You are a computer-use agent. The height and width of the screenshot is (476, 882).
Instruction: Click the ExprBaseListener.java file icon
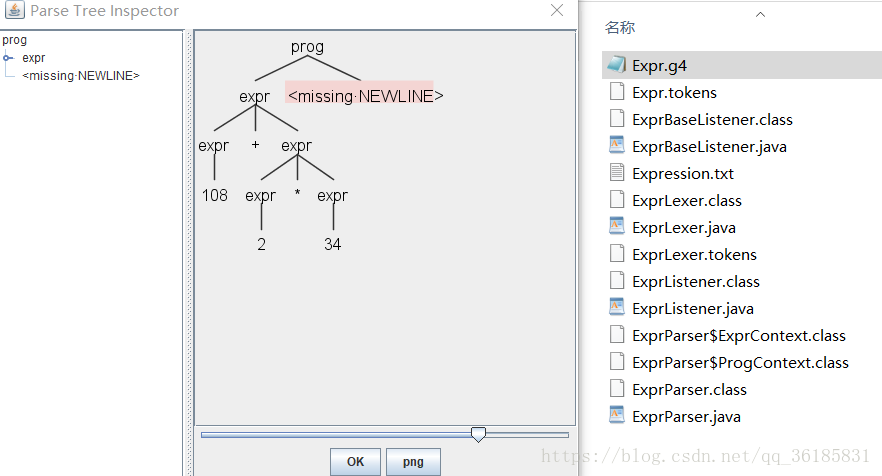pos(617,146)
